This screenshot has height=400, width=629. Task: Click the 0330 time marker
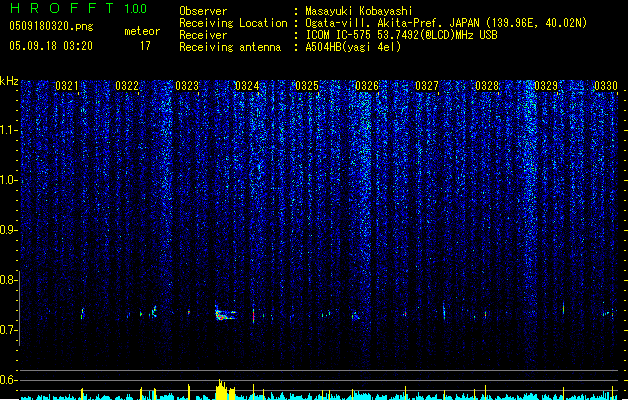pos(606,86)
